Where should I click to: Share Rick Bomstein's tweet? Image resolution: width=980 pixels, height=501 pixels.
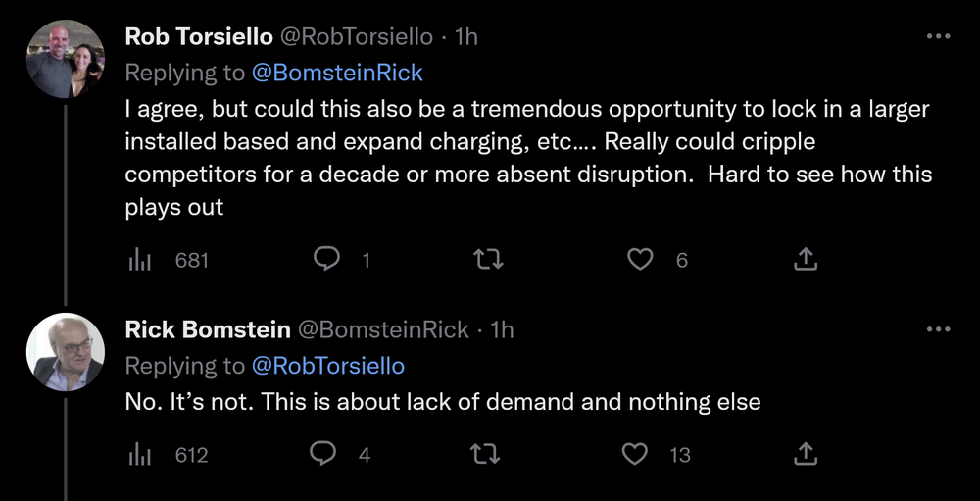coord(804,453)
